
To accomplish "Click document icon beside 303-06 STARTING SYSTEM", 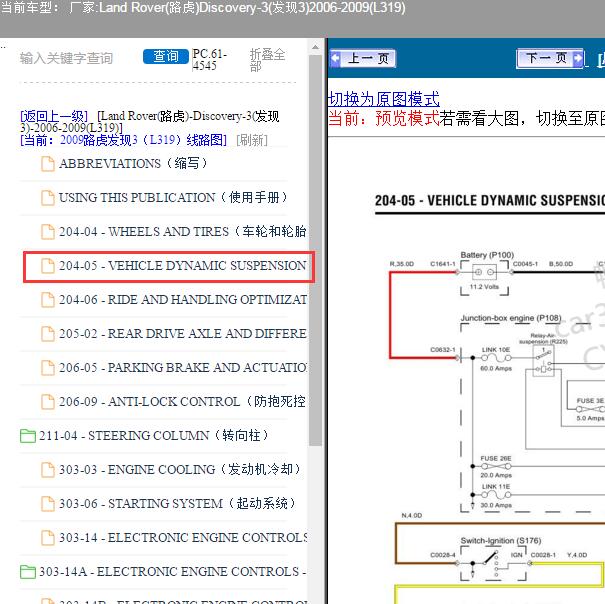I will [48, 503].
